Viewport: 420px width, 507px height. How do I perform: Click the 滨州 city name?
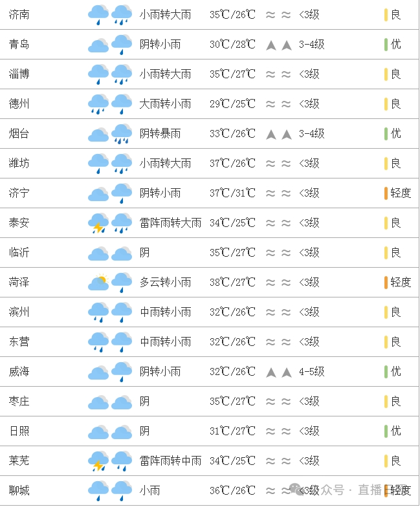point(19,312)
